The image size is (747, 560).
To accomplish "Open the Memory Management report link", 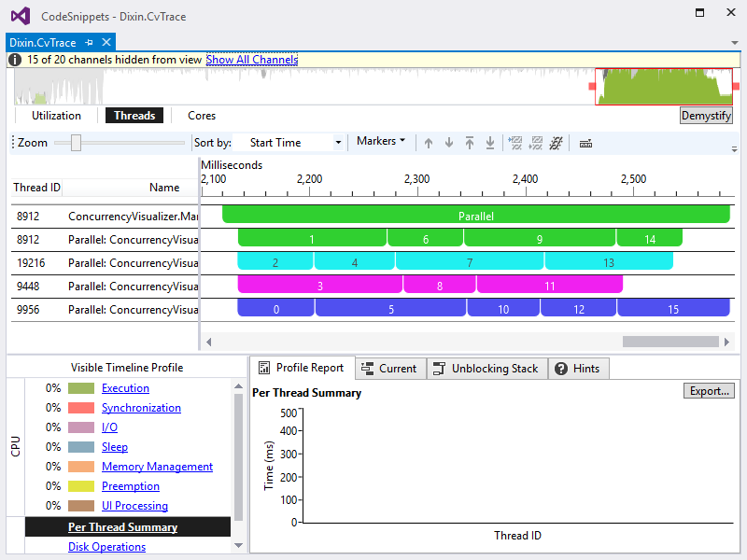I will click(x=157, y=466).
